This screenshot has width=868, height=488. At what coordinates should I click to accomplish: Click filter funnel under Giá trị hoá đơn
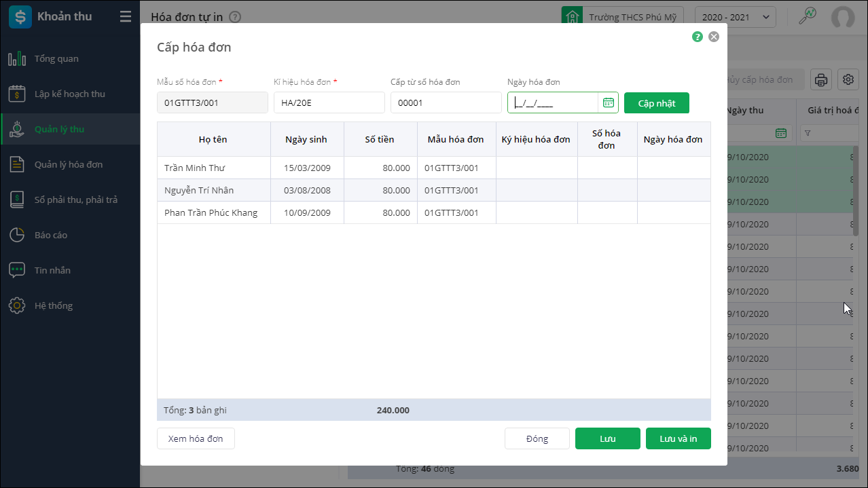(x=808, y=133)
